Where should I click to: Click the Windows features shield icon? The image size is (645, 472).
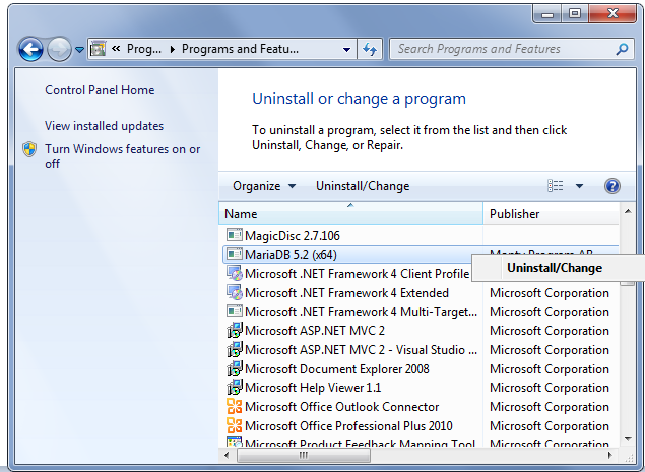pos(30,149)
